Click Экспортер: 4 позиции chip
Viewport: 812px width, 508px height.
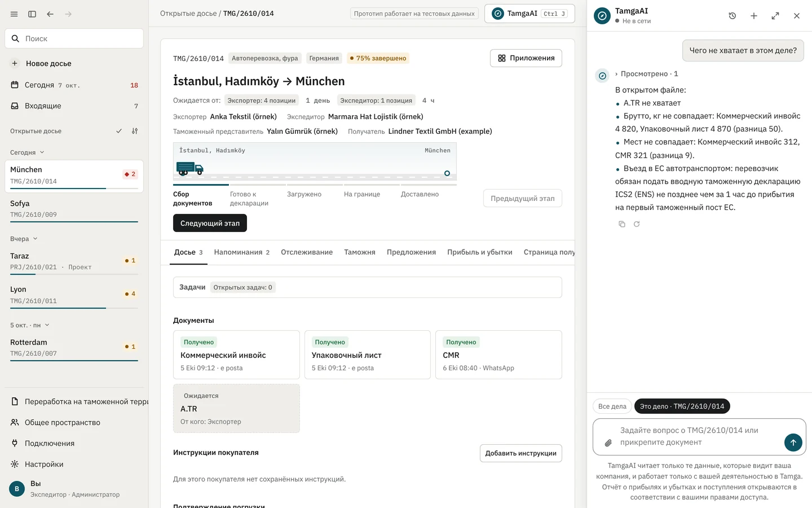click(x=261, y=100)
